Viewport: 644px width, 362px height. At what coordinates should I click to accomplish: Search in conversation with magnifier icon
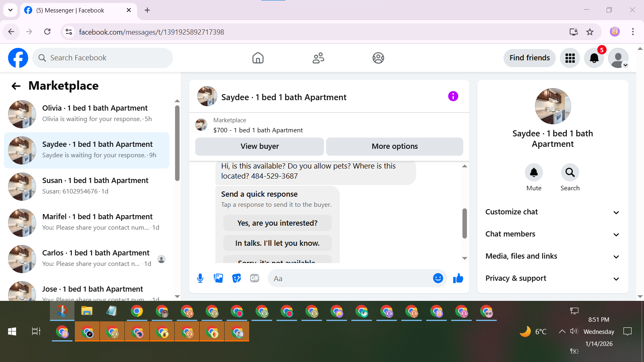[x=570, y=173]
